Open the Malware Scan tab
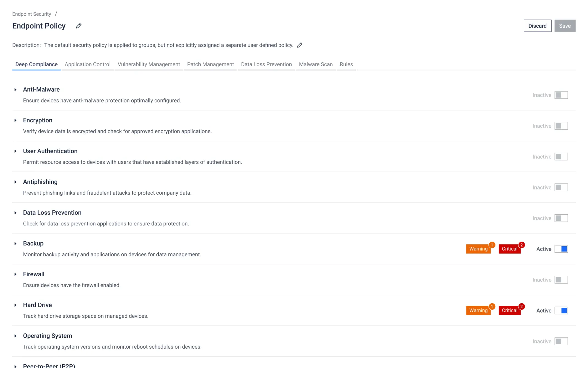 coord(316,64)
